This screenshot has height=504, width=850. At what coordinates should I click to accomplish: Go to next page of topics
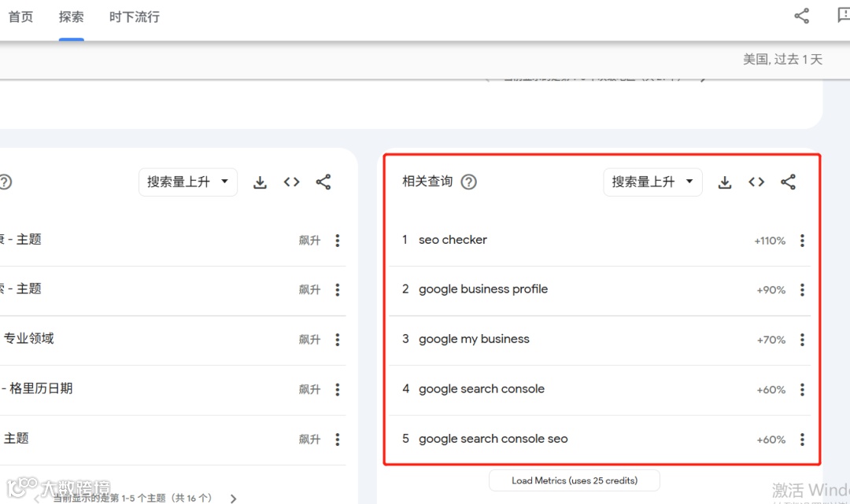pos(233,498)
